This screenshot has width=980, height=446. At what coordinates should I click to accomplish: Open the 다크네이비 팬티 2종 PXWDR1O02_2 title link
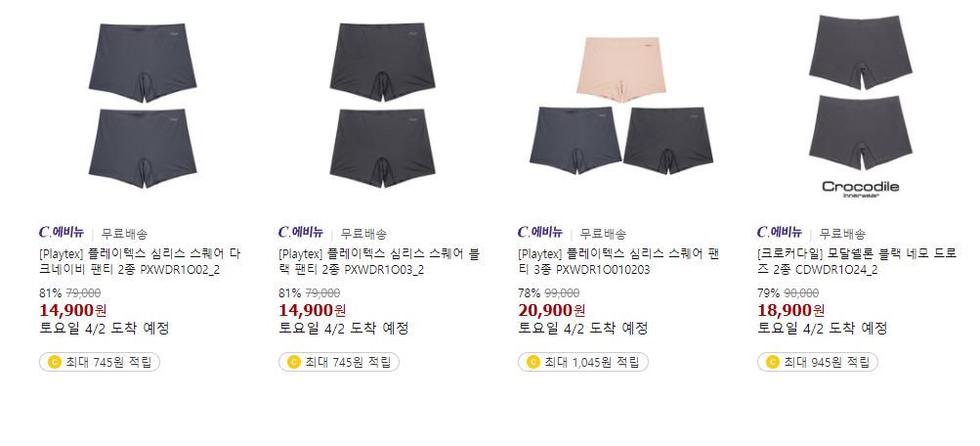tap(140, 262)
